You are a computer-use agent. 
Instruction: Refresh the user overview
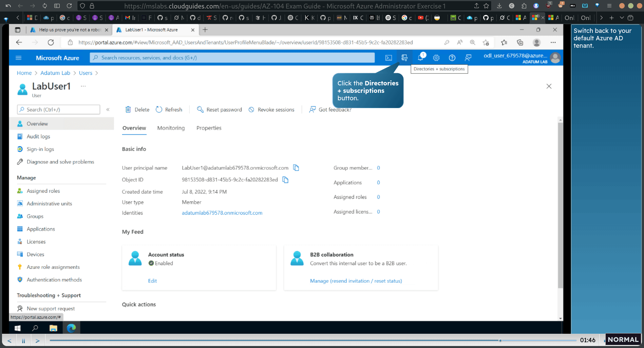pos(169,109)
